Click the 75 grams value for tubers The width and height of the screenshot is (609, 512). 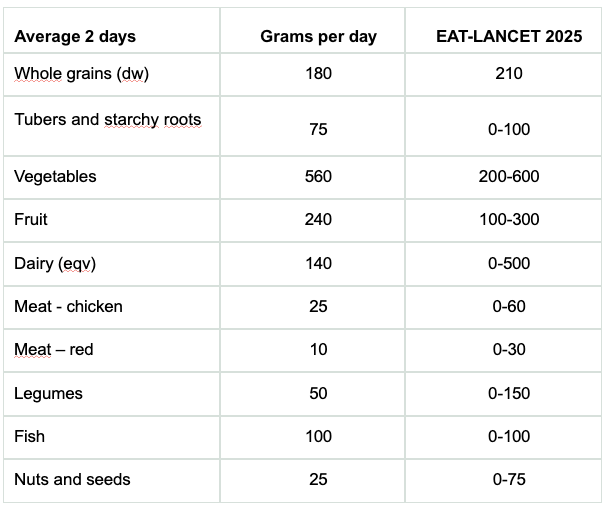tap(318, 130)
